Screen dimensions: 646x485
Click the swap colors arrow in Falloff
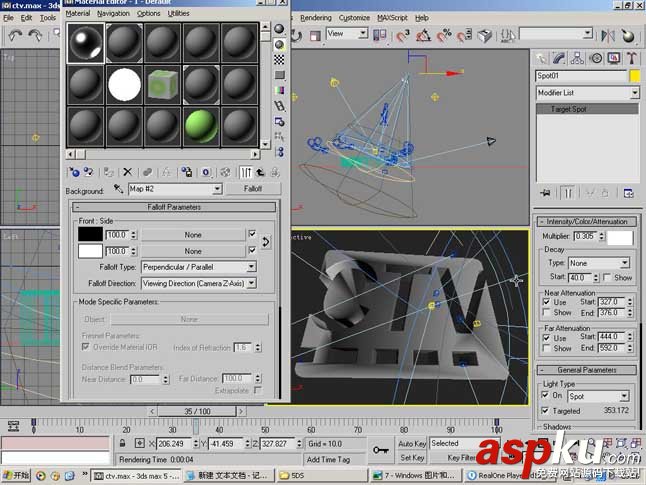tap(266, 242)
